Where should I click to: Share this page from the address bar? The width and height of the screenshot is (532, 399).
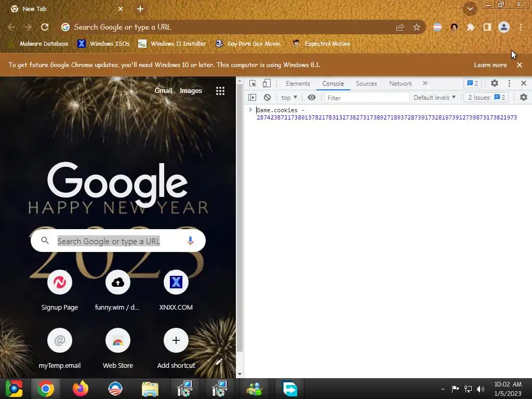(x=400, y=27)
